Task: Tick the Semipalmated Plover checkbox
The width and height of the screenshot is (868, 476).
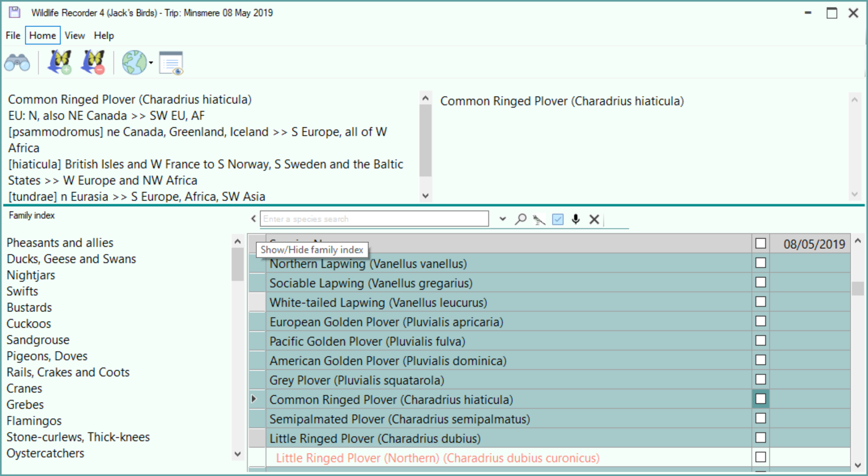Action: [761, 418]
